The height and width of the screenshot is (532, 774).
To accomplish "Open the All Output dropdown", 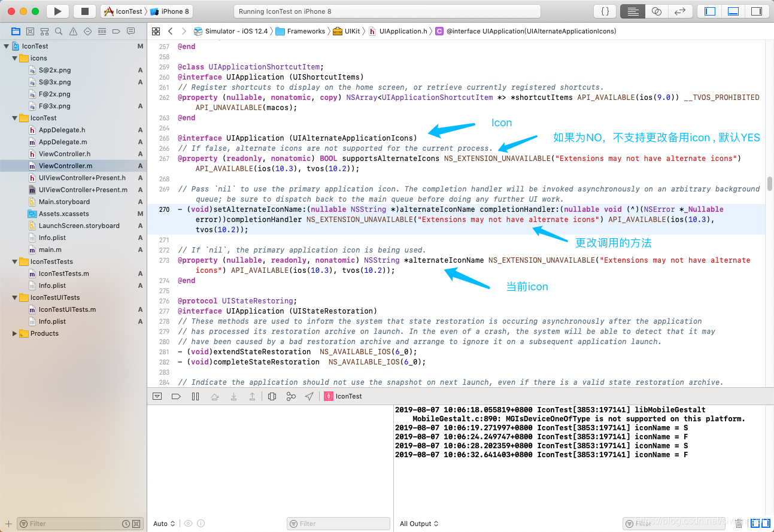I will [x=419, y=524].
